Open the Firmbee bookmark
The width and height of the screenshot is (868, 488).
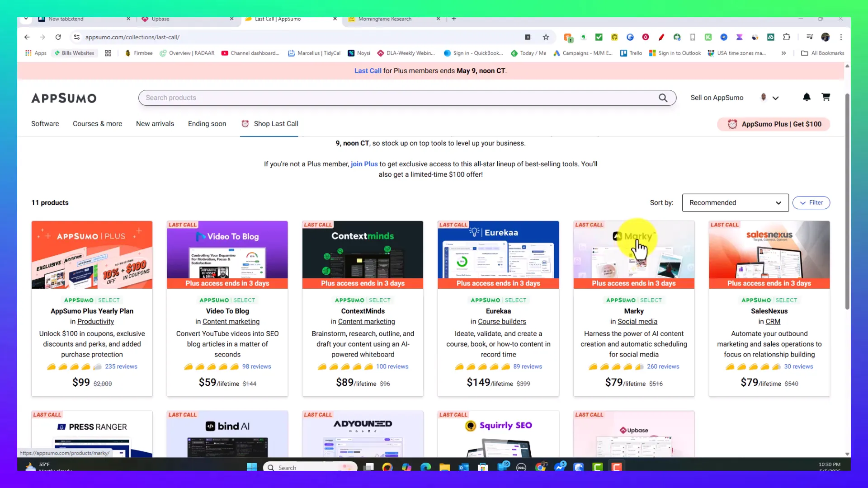[139, 53]
